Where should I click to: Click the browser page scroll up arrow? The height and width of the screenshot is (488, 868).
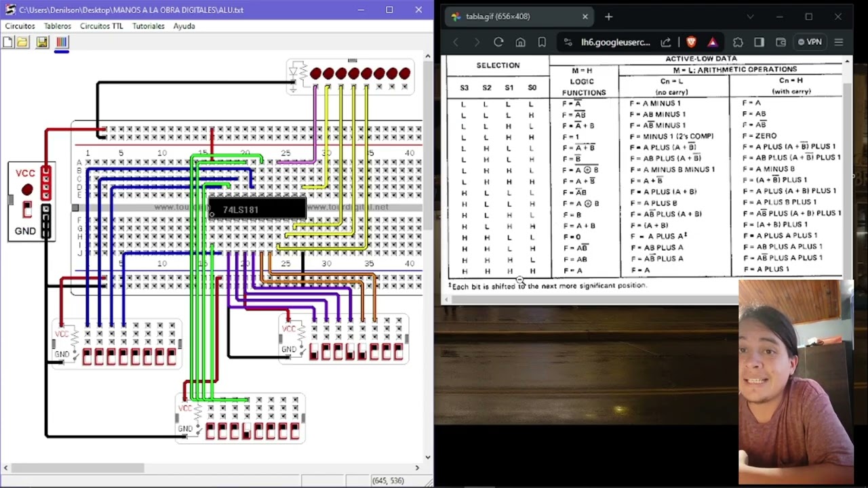click(x=847, y=62)
